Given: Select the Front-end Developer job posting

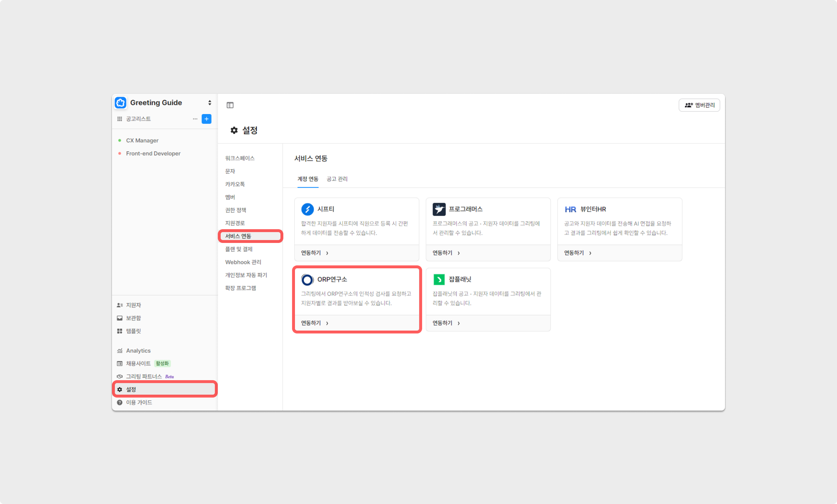Looking at the screenshot, I should 153,154.
